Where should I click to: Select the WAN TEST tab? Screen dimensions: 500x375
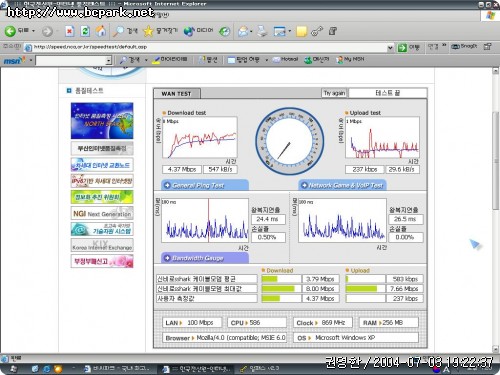coord(177,94)
